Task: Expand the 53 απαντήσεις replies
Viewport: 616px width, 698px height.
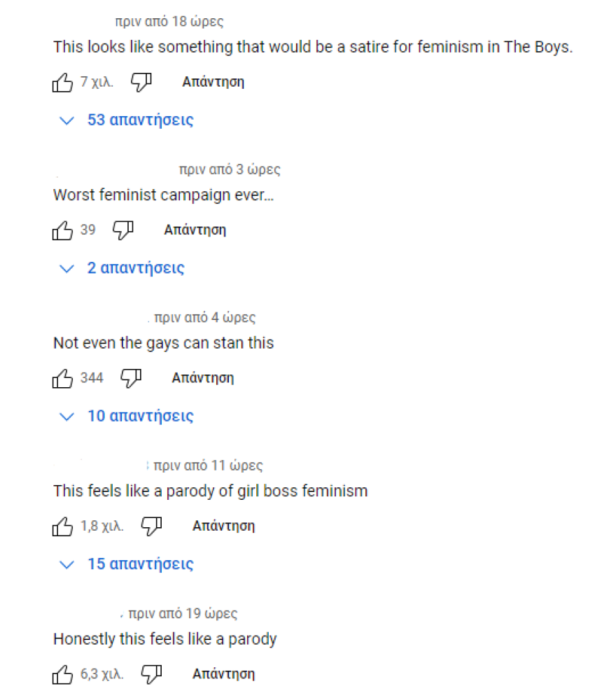Action: pyautogui.click(x=127, y=120)
